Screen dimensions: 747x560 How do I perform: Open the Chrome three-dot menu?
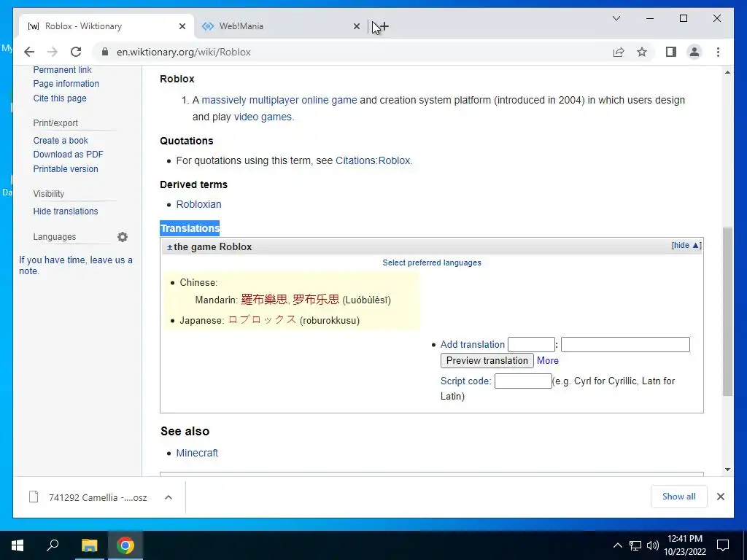(x=718, y=52)
